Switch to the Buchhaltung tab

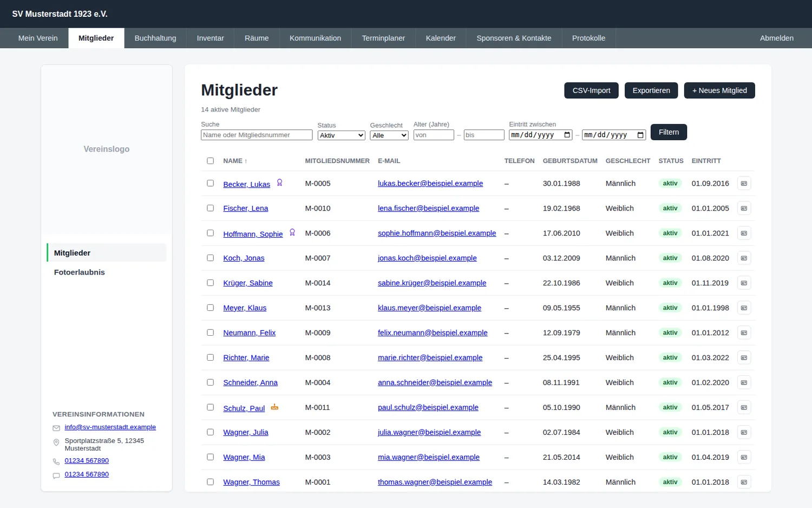click(155, 38)
